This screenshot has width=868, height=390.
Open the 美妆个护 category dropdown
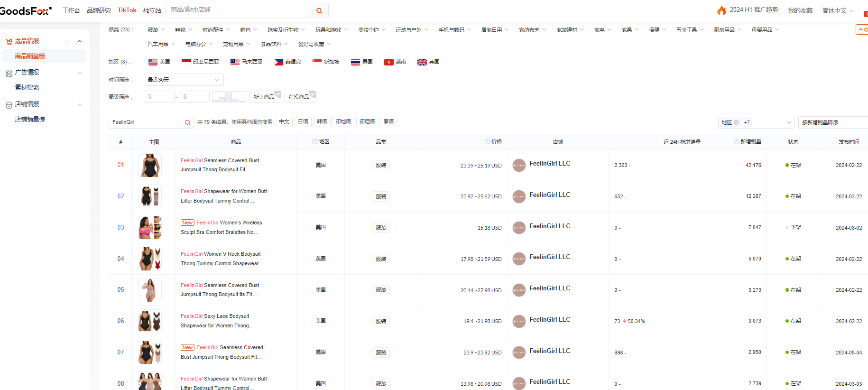coord(372,30)
